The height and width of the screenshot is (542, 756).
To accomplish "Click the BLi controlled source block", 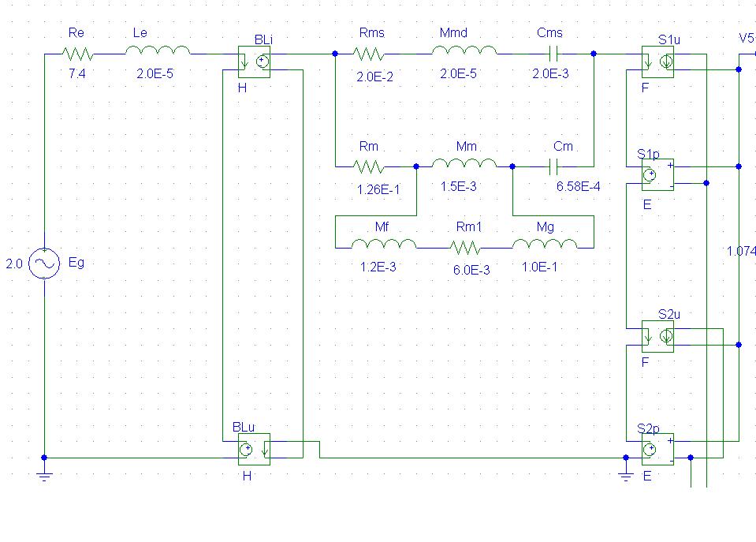I will (254, 62).
